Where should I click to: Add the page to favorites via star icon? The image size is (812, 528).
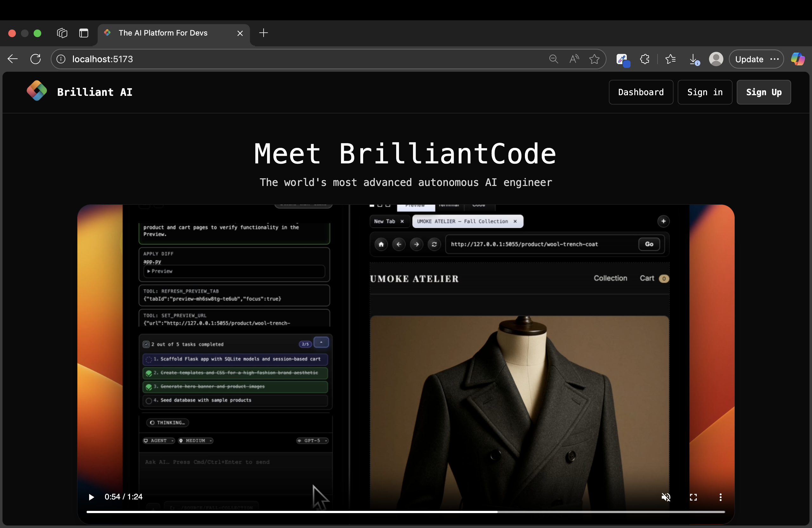coord(594,59)
